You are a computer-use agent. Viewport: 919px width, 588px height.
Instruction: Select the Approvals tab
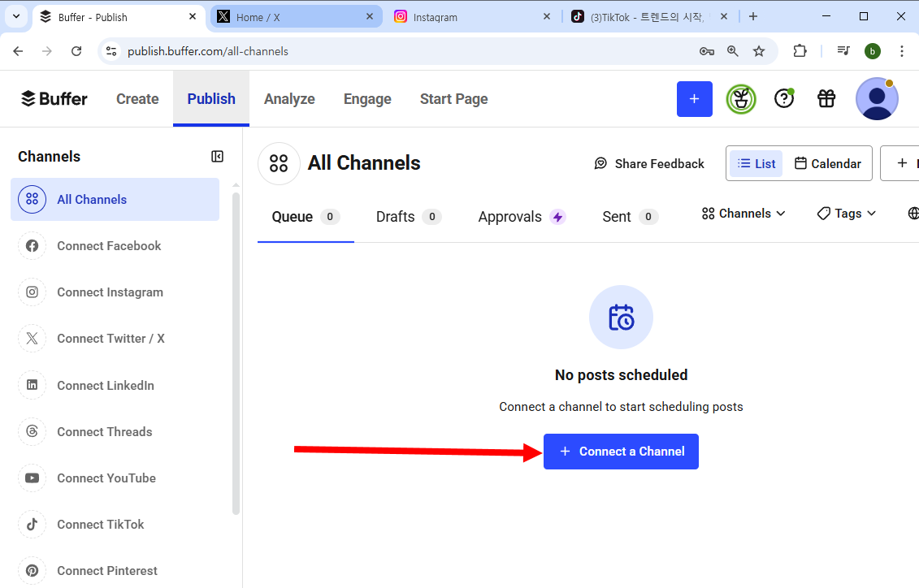click(522, 217)
